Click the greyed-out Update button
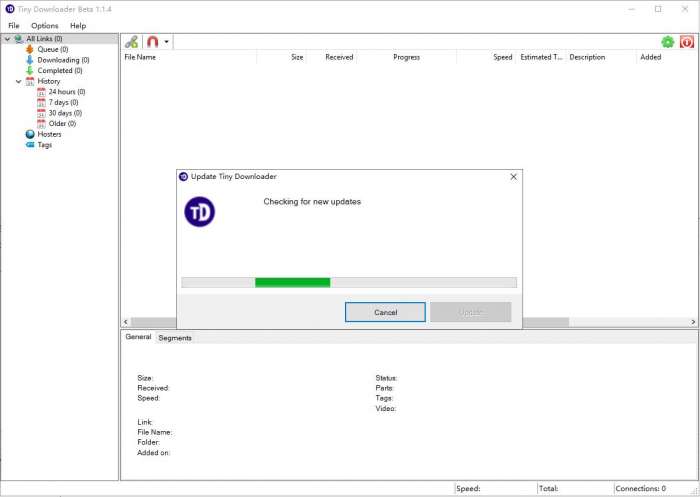700x497 pixels. pos(471,312)
